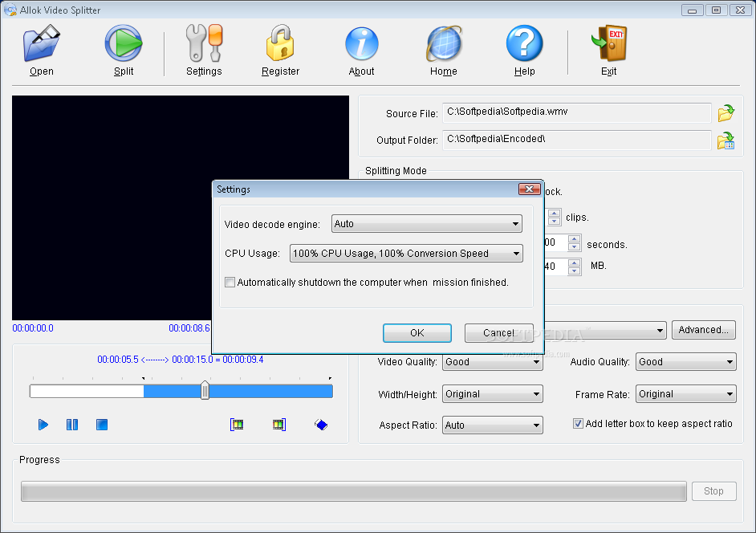Set the end mark point icon
Screen dimensions: 756x533
[279, 425]
